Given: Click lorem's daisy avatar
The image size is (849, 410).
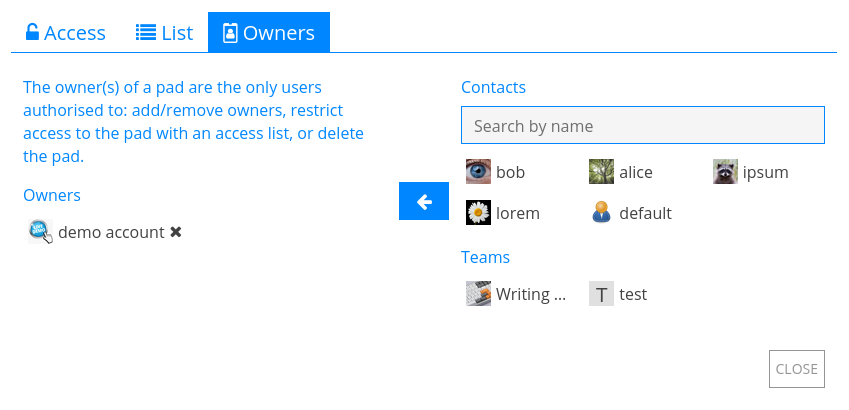Looking at the screenshot, I should tap(478, 212).
